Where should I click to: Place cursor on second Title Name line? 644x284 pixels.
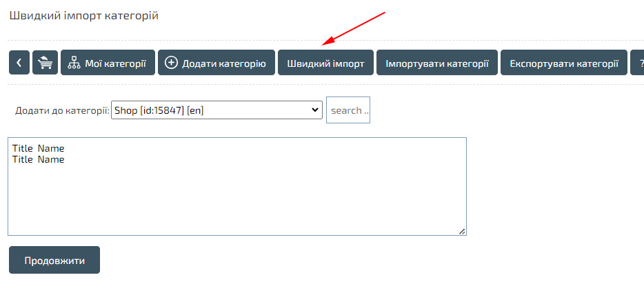[x=39, y=159]
